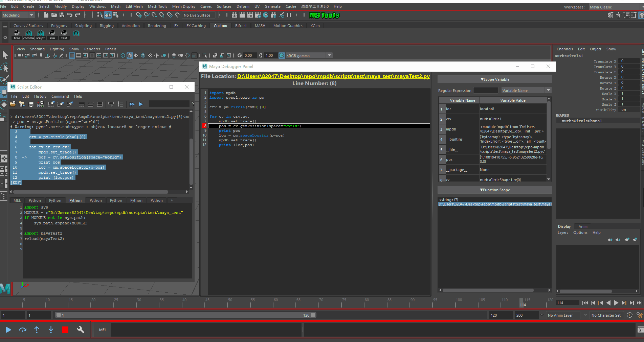Open the sRGB gamma view transform dropdown
The height and width of the screenshot is (342, 644).
(309, 55)
